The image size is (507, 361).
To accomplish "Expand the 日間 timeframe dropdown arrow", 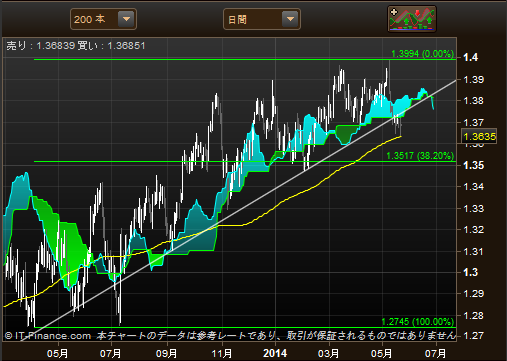I will point(290,19).
